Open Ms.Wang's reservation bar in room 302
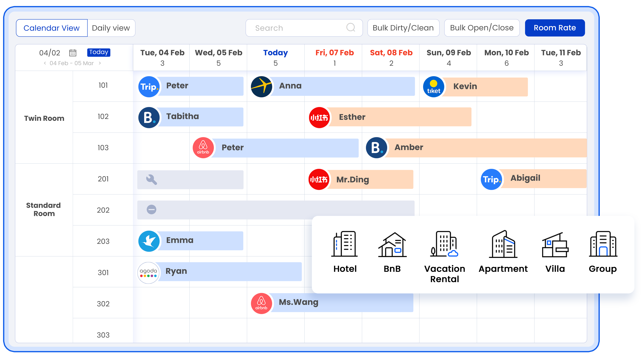 (332, 303)
